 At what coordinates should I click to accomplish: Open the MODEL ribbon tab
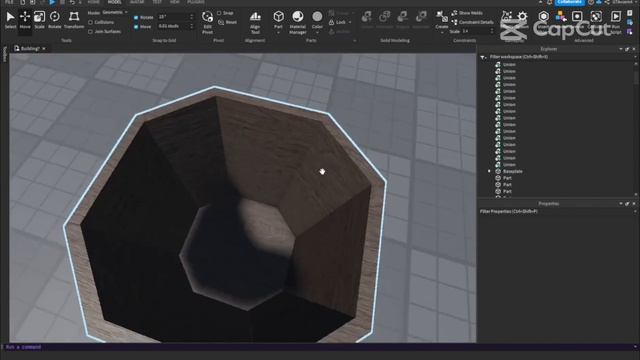[115, 2]
